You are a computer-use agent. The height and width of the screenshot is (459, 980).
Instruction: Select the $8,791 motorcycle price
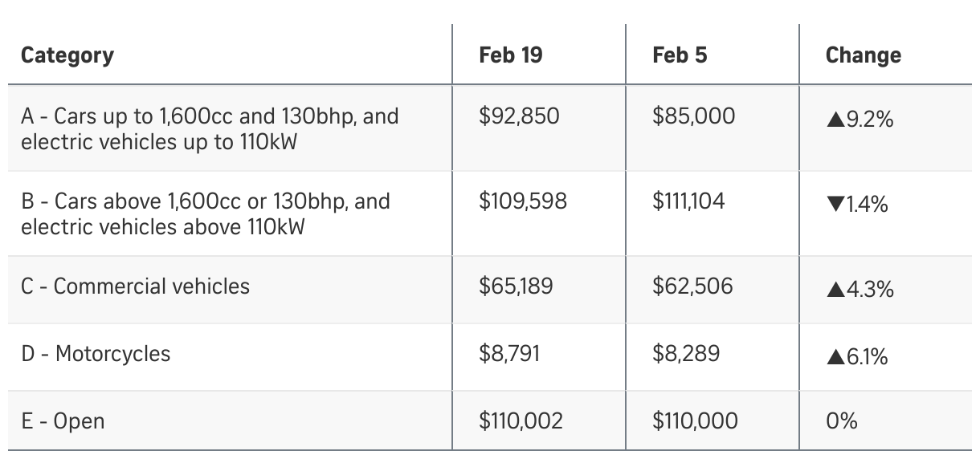509,354
